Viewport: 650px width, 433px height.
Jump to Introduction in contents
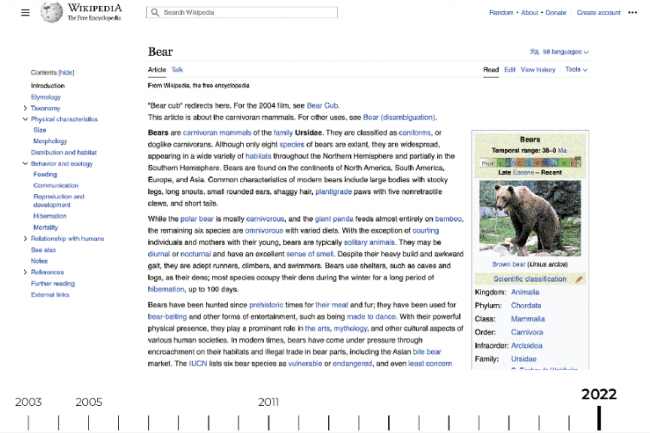point(48,86)
